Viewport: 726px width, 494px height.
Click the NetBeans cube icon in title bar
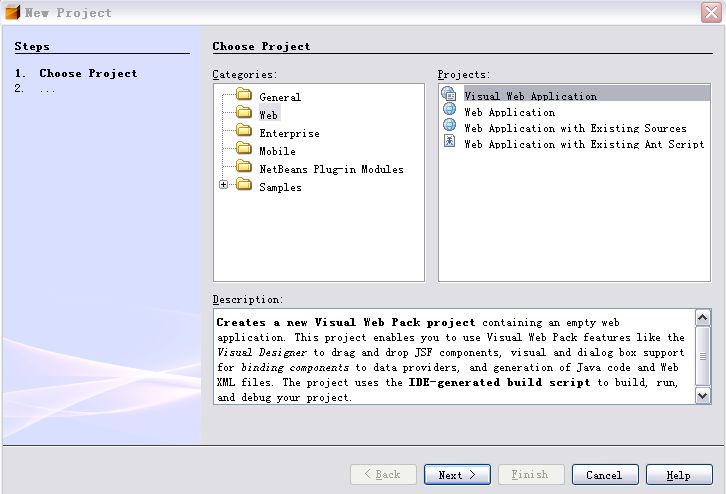[x=12, y=12]
